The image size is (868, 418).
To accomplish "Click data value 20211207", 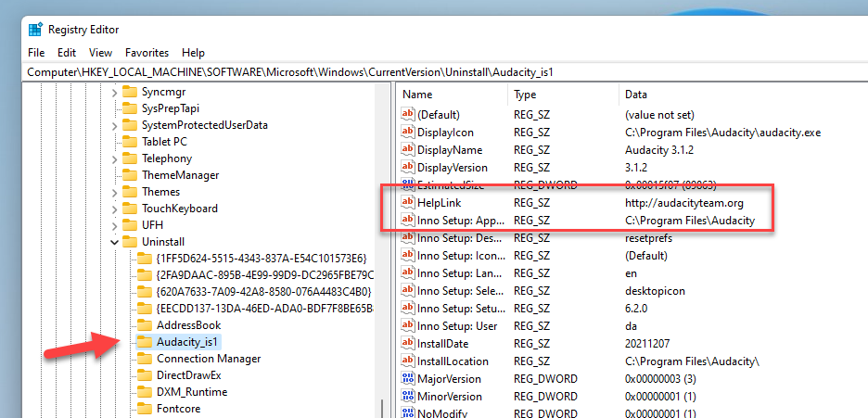I will point(647,343).
